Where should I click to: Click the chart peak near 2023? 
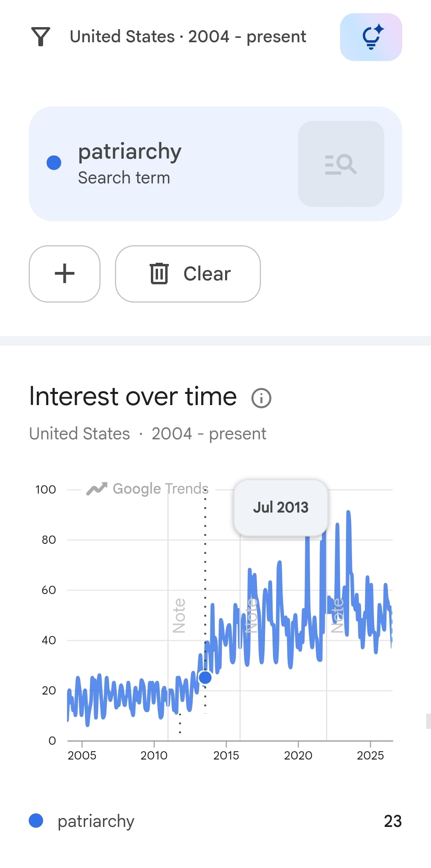point(348,512)
